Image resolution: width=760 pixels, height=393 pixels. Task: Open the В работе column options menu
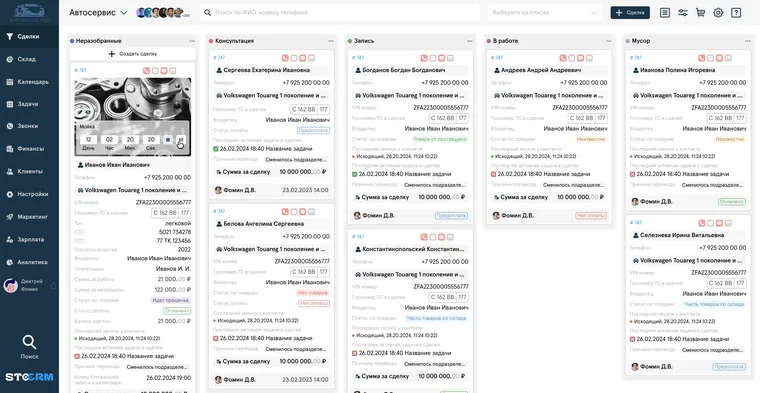[609, 41]
